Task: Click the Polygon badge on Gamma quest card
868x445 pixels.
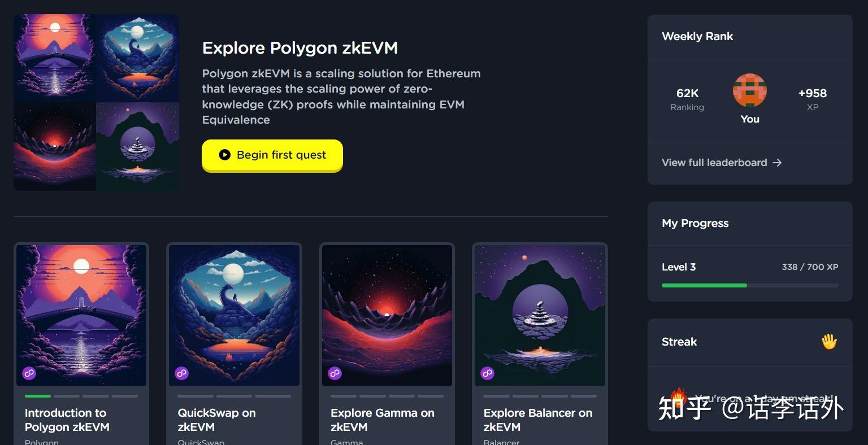Action: pos(335,373)
